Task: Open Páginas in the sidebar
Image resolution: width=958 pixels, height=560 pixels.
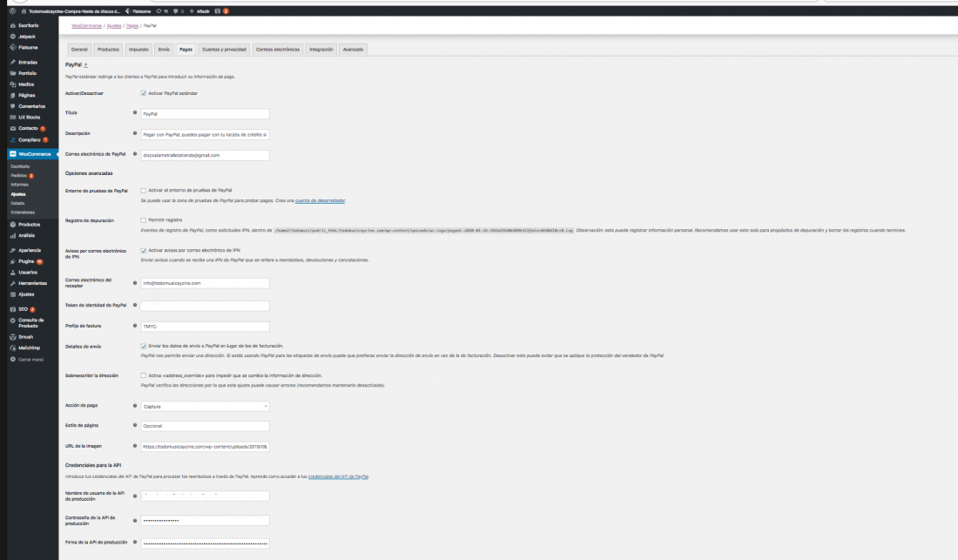Action: pos(26,95)
